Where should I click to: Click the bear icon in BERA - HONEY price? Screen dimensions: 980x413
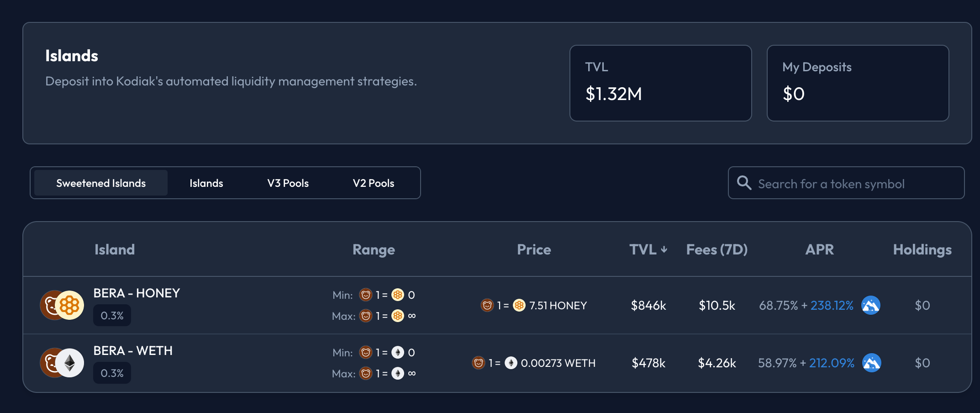pos(487,305)
